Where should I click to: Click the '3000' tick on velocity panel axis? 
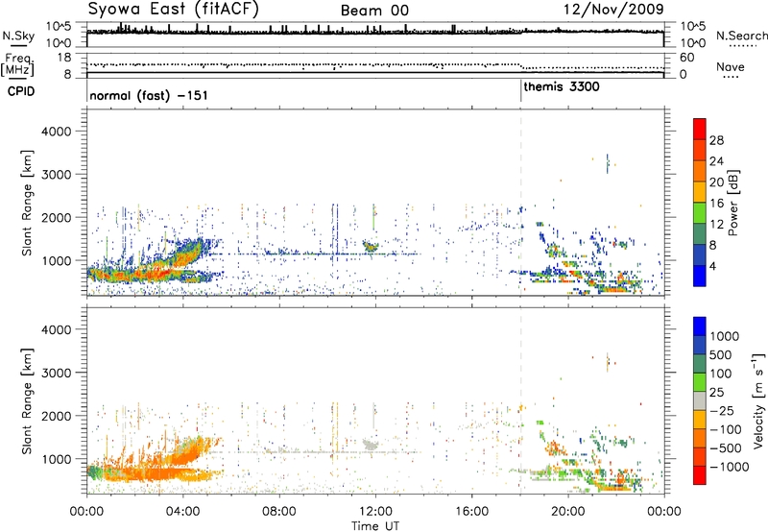point(57,373)
